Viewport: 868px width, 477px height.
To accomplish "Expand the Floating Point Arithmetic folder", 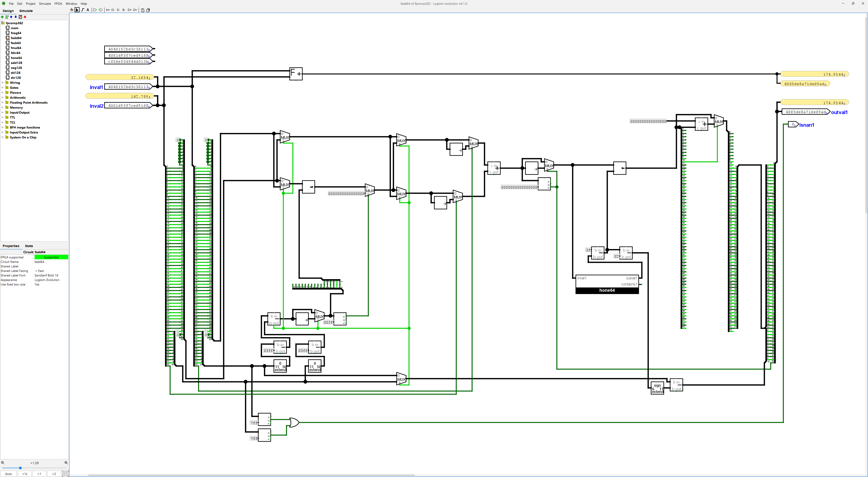I will [x=3, y=103].
